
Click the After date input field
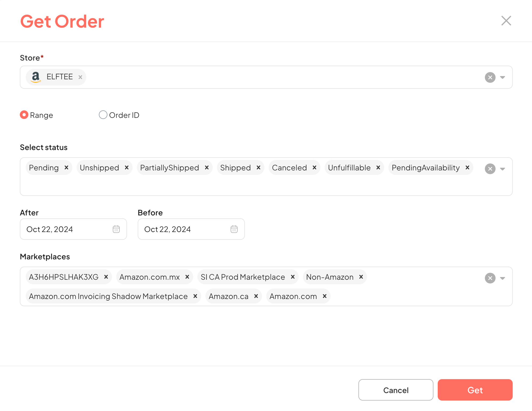73,229
